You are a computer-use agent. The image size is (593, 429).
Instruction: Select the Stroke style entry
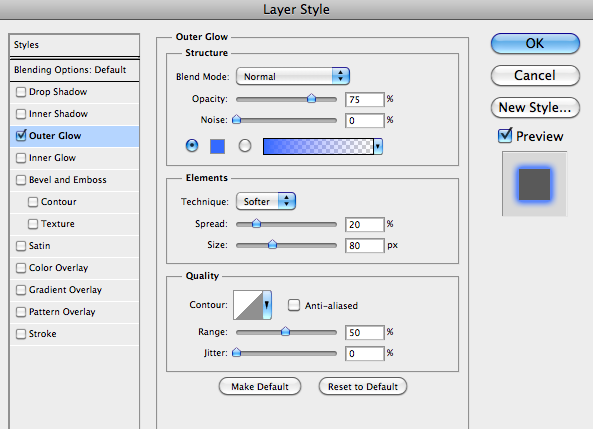coord(43,334)
